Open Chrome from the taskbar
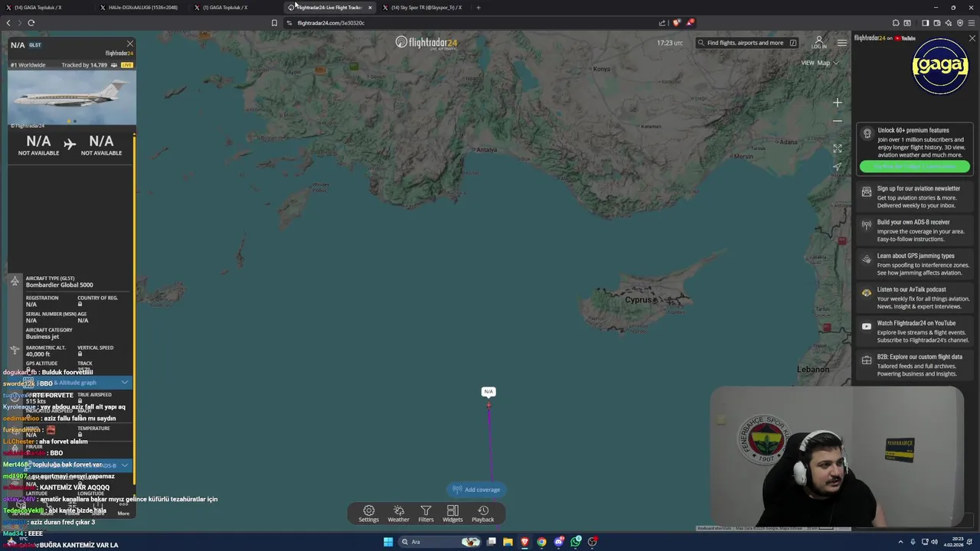 click(x=541, y=542)
